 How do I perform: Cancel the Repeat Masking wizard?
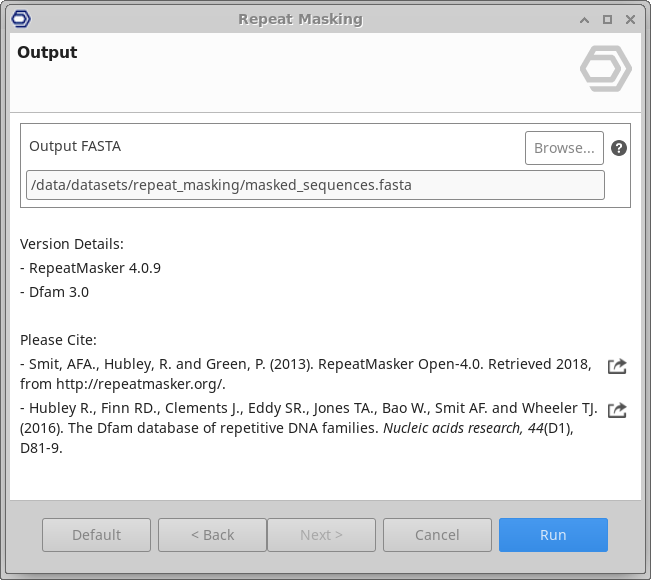(437, 535)
